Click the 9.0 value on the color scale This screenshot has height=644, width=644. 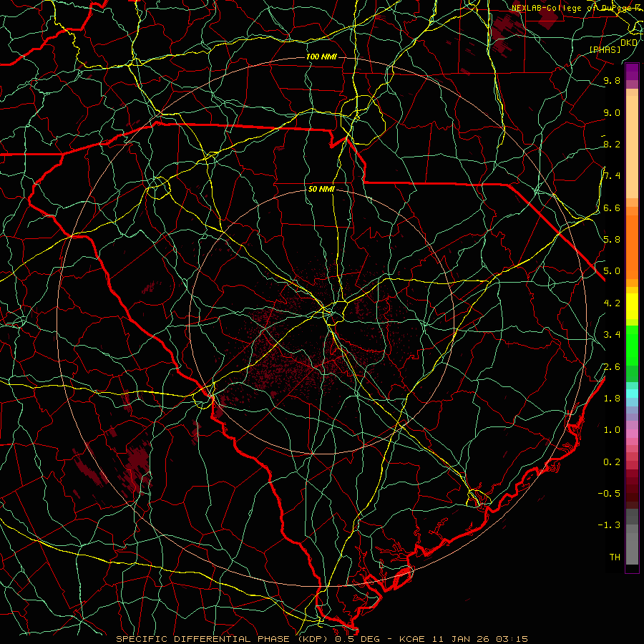612,112
